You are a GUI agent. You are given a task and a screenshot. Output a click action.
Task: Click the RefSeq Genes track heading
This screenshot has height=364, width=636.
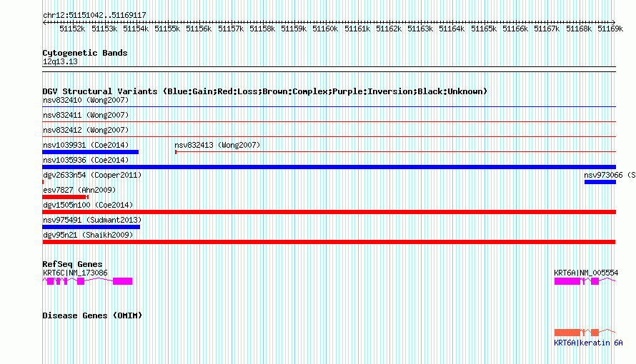(x=72, y=264)
